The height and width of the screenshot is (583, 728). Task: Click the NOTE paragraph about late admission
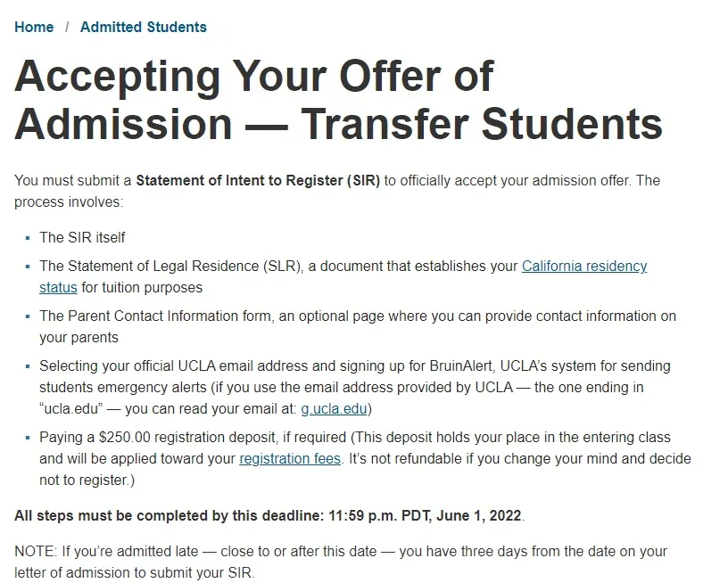(x=340, y=552)
